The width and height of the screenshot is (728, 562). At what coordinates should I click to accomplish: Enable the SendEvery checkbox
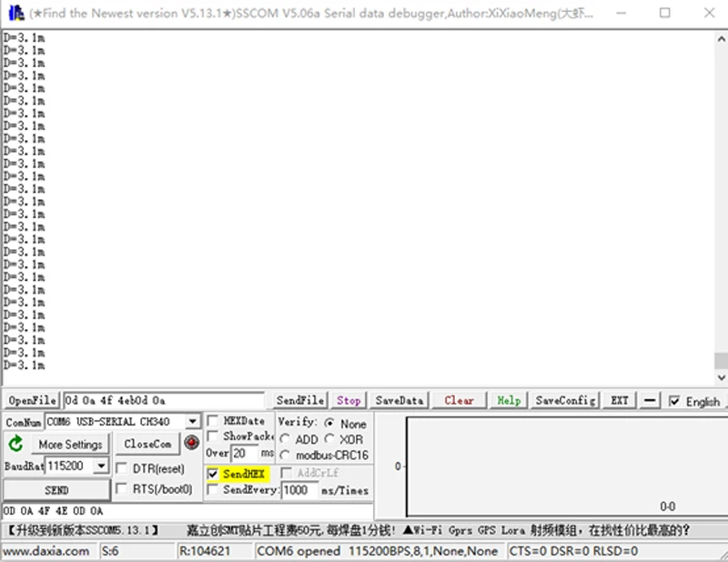tap(213, 489)
